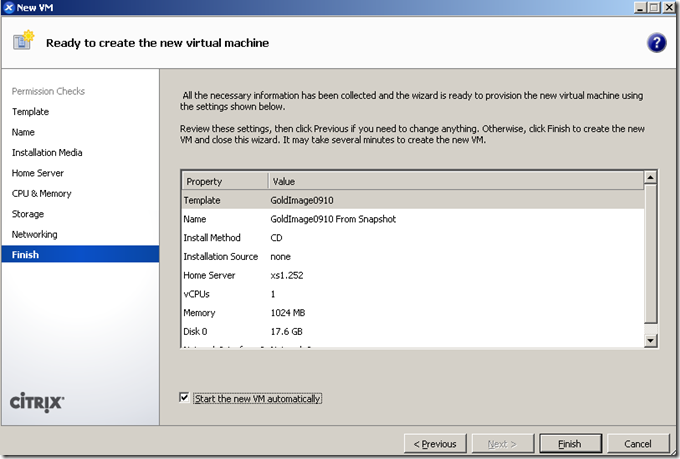
Task: Open the Home Server step
Action: pyautogui.click(x=38, y=173)
